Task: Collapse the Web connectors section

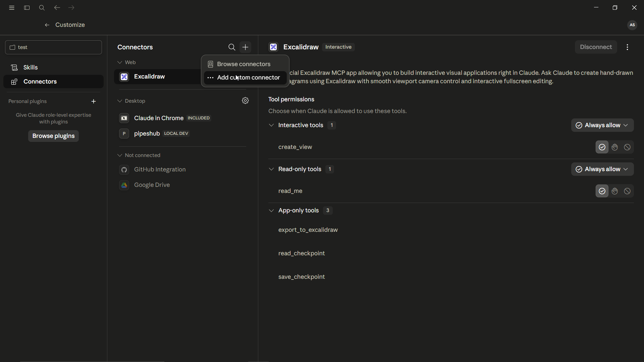Action: (120, 62)
